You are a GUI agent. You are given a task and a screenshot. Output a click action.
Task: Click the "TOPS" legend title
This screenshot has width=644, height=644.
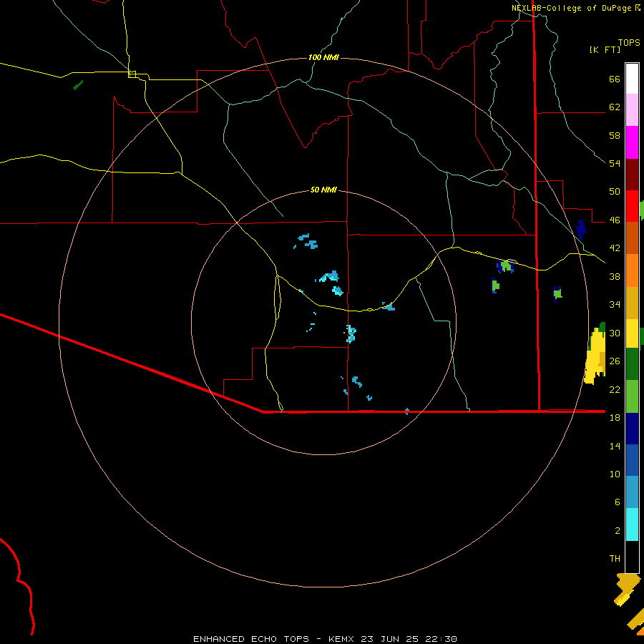coord(629,42)
